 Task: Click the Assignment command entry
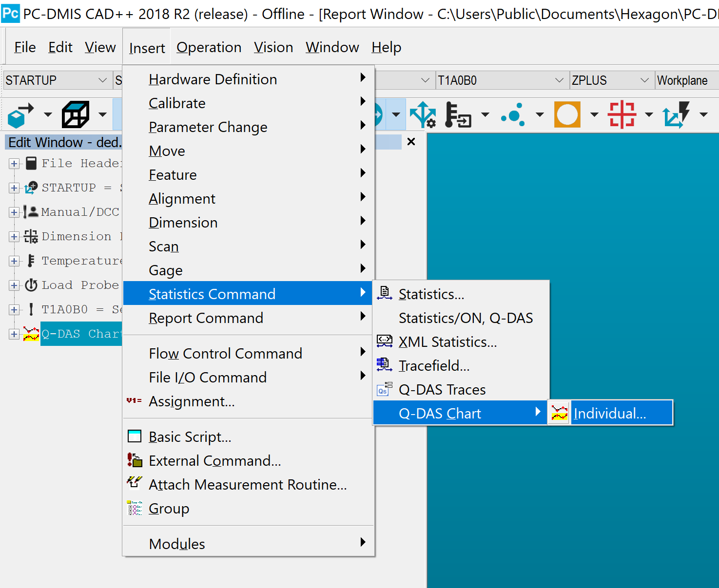click(191, 401)
